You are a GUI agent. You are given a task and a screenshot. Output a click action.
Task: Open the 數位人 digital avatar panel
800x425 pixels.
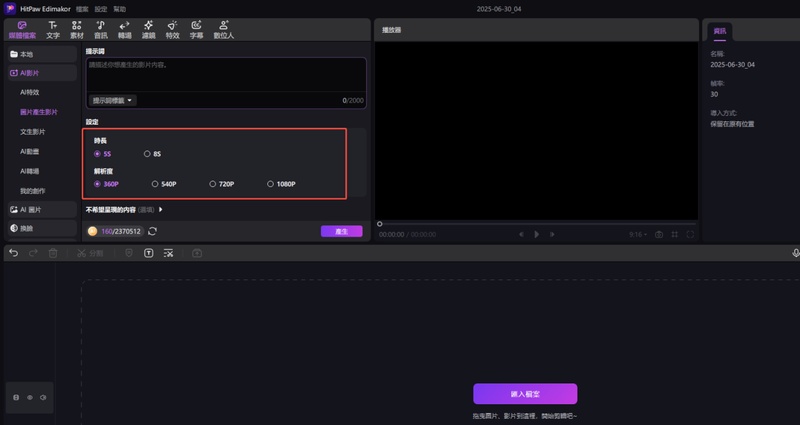[x=225, y=28]
